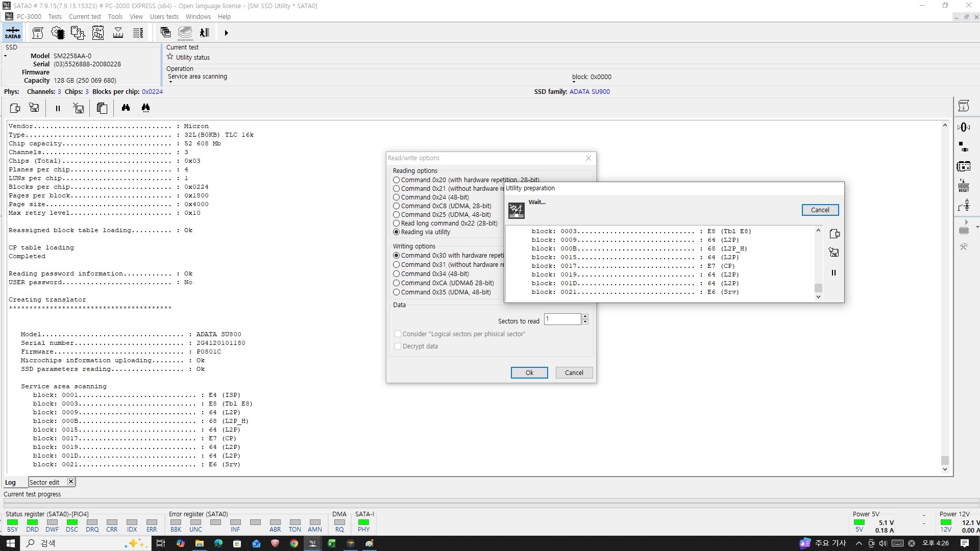Select the Read long command 0x22 option
Screen dimensions: 980x551
tap(446, 223)
